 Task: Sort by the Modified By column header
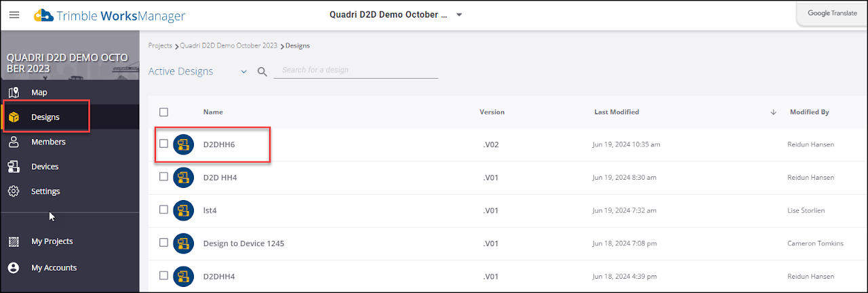pos(809,112)
